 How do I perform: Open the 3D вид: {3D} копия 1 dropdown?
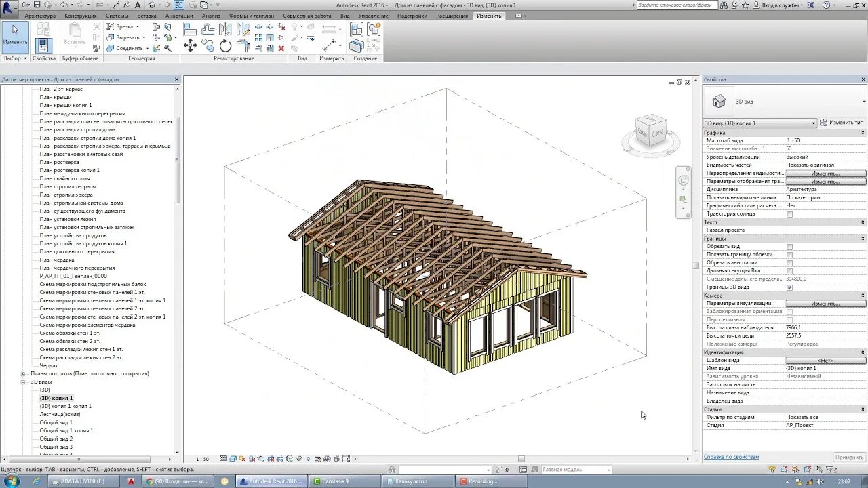(759, 123)
